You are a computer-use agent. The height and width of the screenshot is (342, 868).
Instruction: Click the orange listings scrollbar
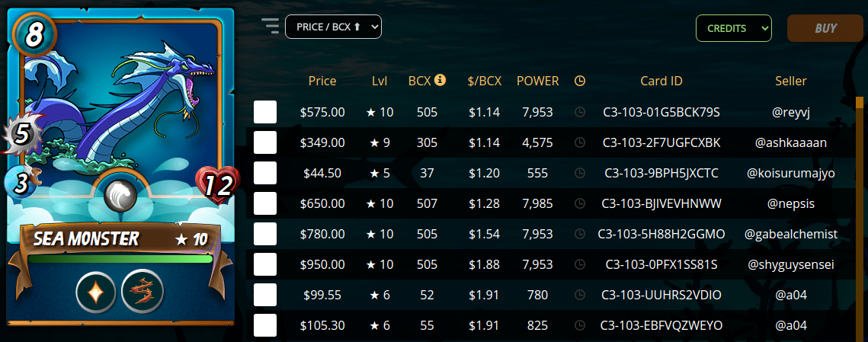point(859,219)
